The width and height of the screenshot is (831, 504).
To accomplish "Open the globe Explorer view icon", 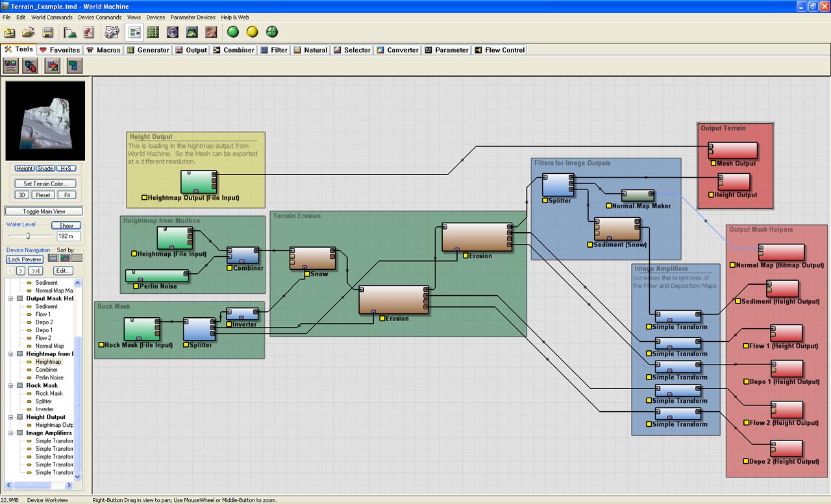I will (x=173, y=32).
